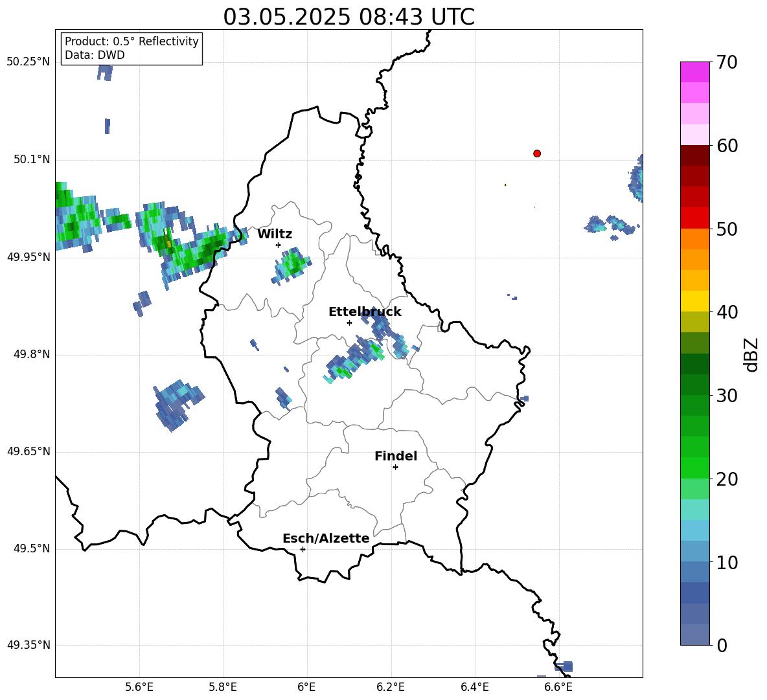This screenshot has width=767, height=700.
Task: Click the 0 label on colorbar
Action: click(x=722, y=645)
